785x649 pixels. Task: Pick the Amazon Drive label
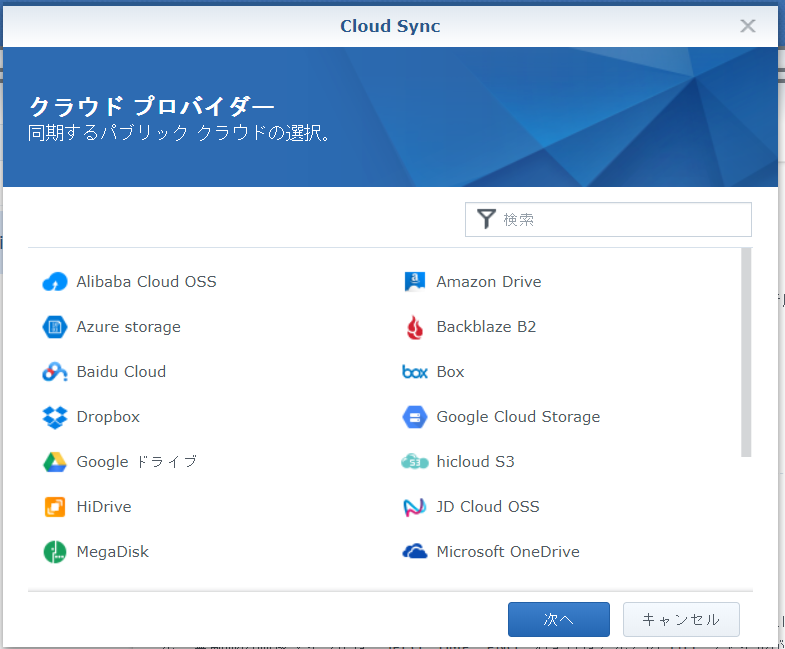pos(489,282)
